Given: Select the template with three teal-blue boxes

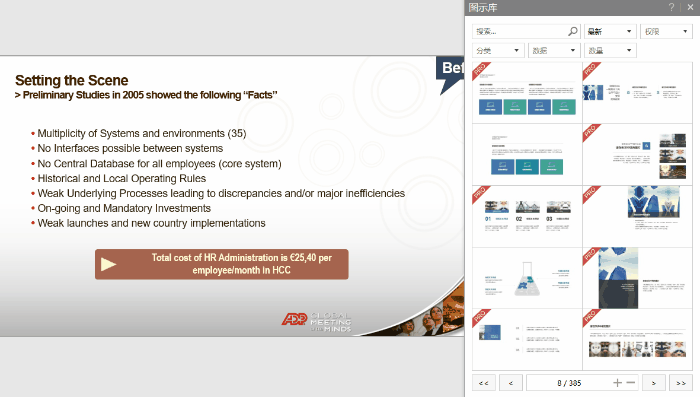Looking at the screenshot, I should click(527, 155).
